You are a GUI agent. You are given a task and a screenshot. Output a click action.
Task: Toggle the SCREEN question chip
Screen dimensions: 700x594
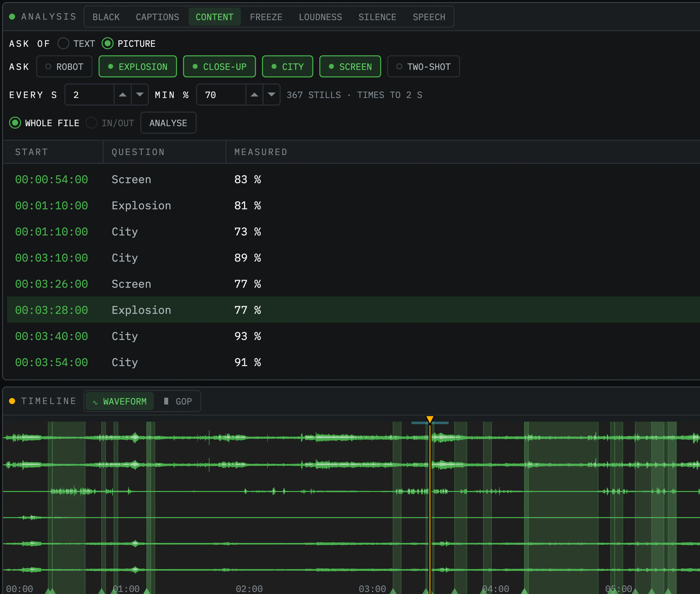[x=350, y=67]
